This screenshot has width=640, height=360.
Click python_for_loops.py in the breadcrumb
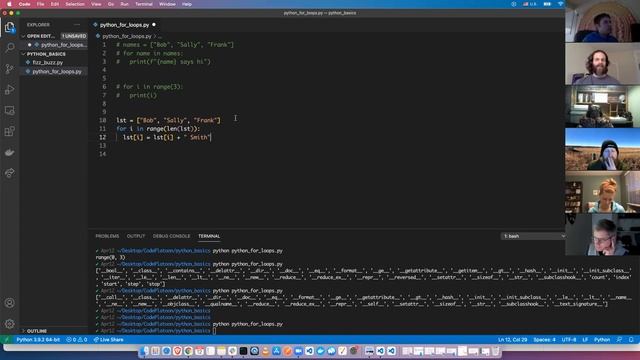click(x=127, y=36)
